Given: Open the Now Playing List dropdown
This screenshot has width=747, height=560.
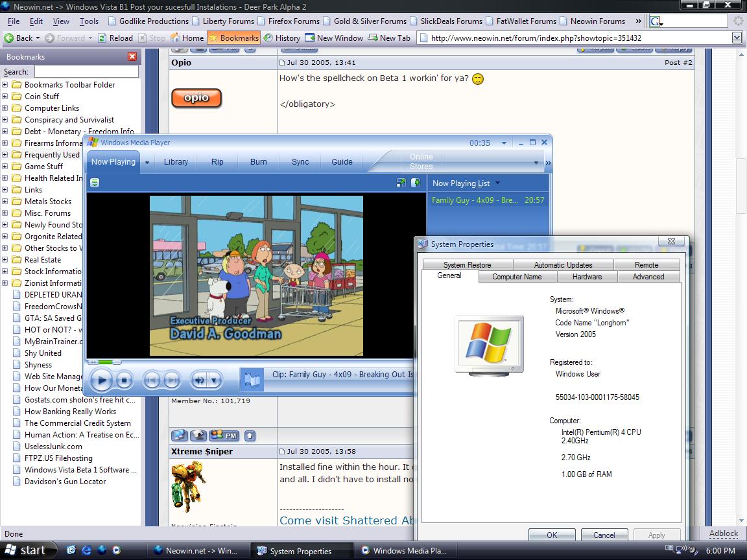Looking at the screenshot, I should click(x=497, y=183).
